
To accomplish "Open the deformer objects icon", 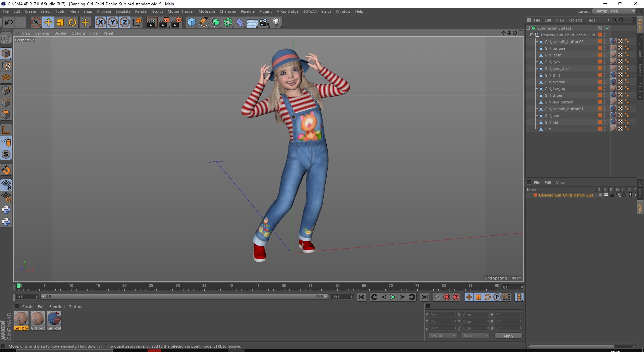I will click(240, 23).
